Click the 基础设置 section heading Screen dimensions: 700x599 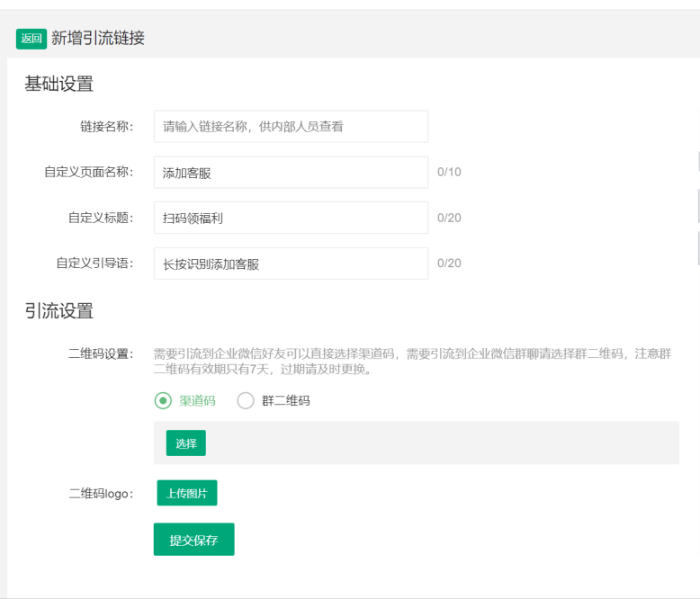coord(58,85)
